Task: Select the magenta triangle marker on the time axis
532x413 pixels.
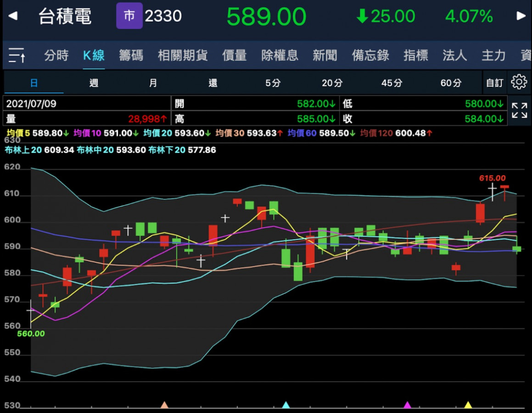Action: pyautogui.click(x=407, y=405)
